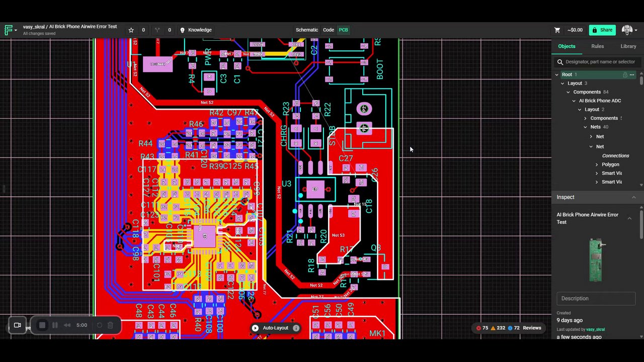This screenshot has width=644, height=362.
Task: Click the rewind recording button
Action: point(67,325)
